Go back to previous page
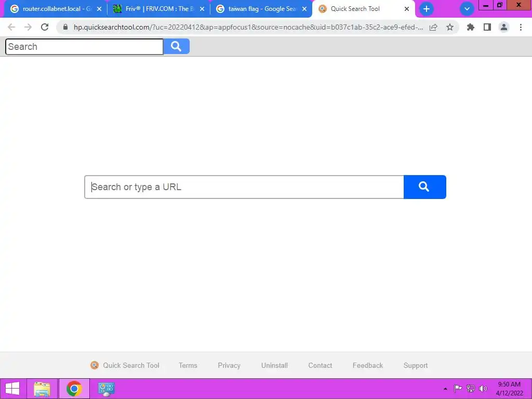The height and width of the screenshot is (399, 532). (11, 27)
